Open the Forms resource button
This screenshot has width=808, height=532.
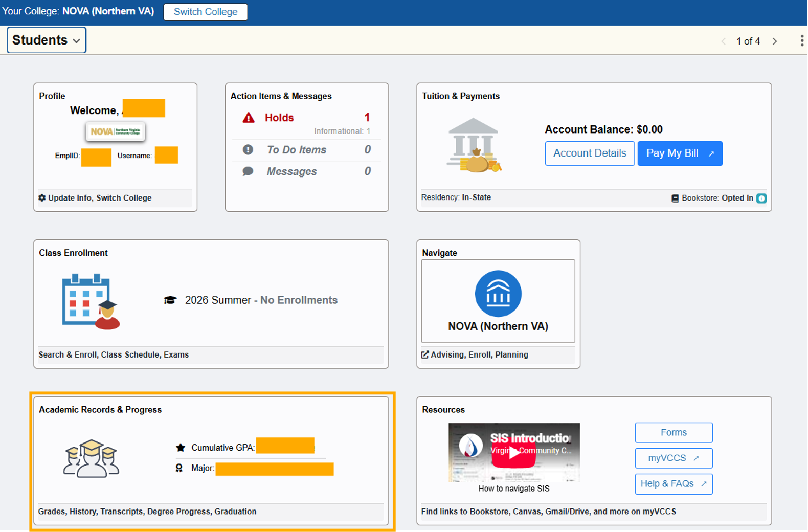coord(674,433)
